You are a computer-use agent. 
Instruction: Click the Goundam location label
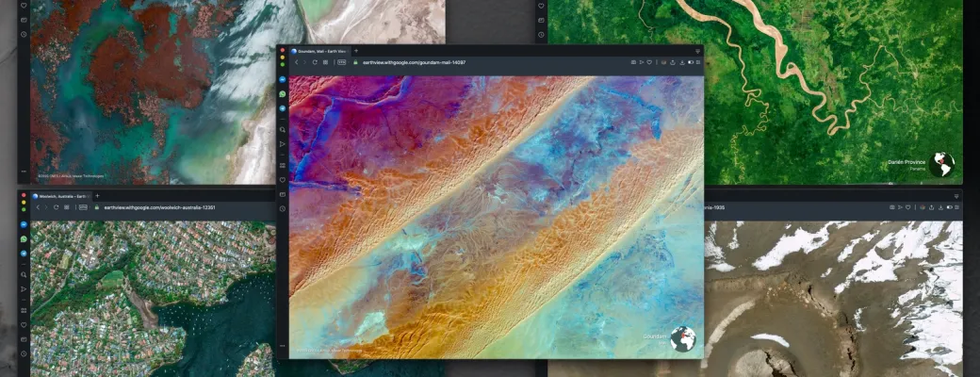[x=655, y=337]
